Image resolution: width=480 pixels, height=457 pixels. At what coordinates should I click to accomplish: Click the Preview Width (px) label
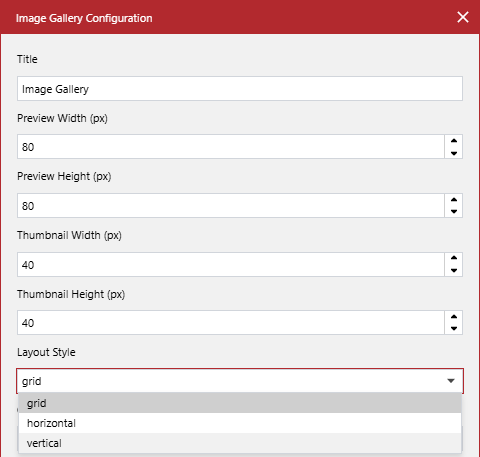tap(62, 118)
